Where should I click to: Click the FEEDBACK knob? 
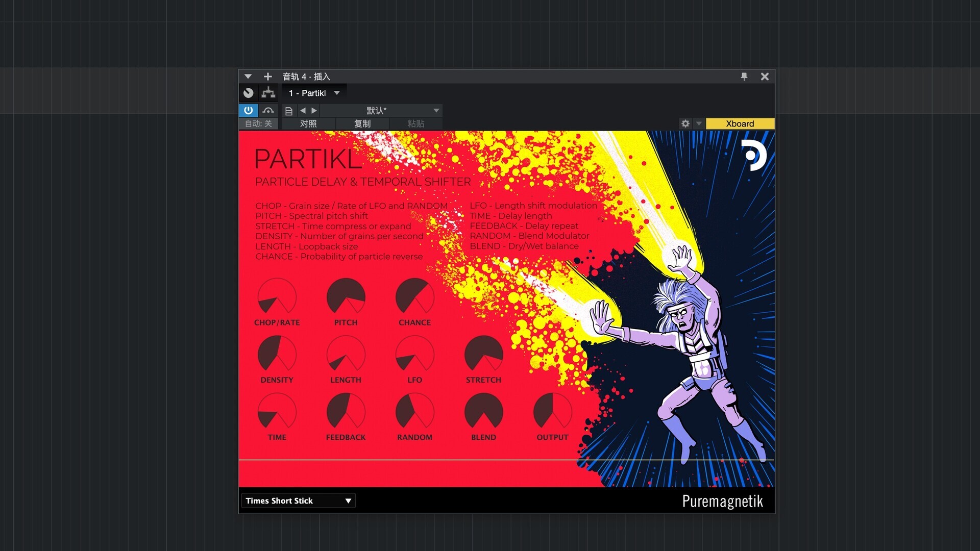pos(346,412)
